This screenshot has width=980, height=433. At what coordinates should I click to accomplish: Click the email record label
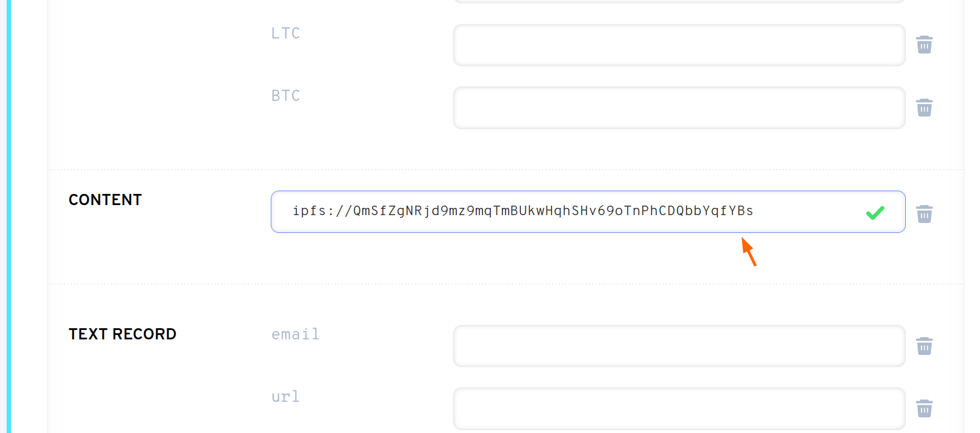[x=295, y=334]
